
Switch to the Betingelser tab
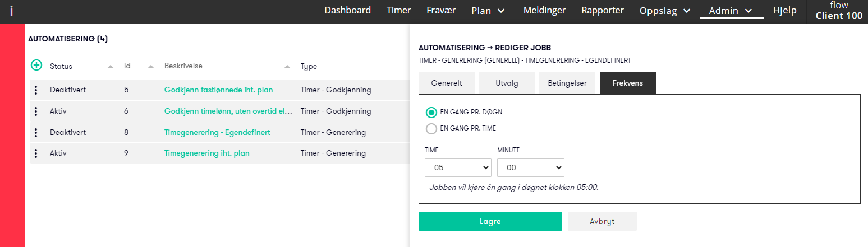[567, 83]
